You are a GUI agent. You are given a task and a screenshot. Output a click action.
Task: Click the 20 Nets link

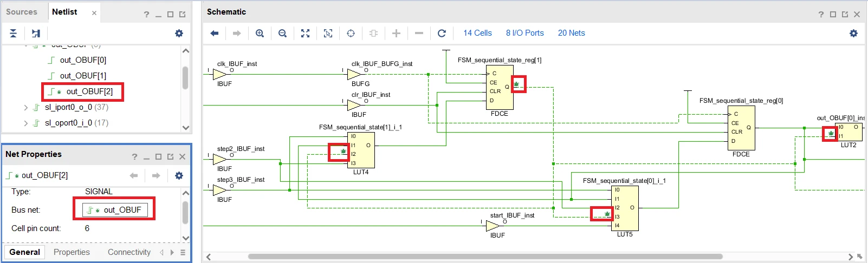click(x=572, y=33)
